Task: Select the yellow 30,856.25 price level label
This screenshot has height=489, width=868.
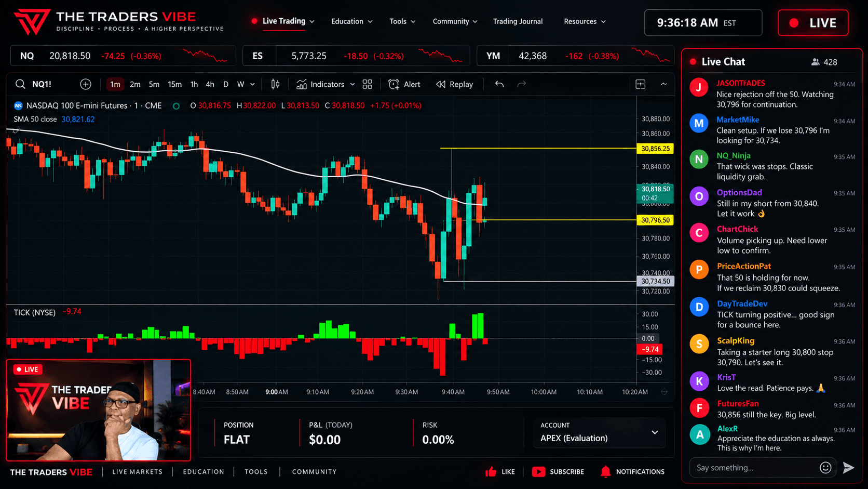Action: point(655,149)
